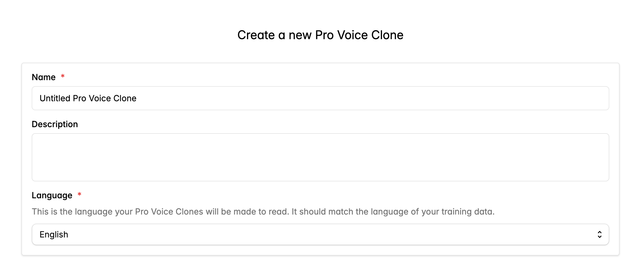Click inside the Description text area
This screenshot has width=644, height=270.
(320, 157)
